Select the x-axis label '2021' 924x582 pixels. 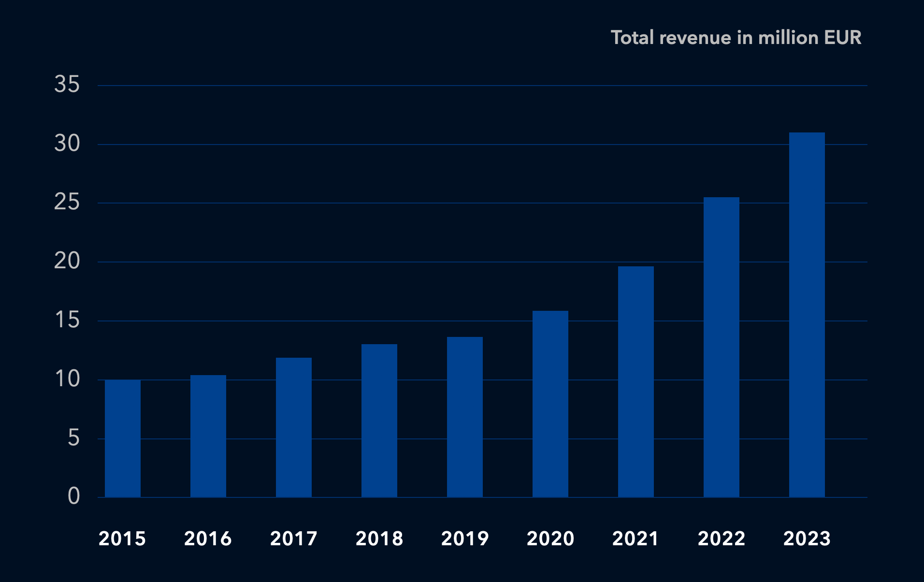pos(635,538)
